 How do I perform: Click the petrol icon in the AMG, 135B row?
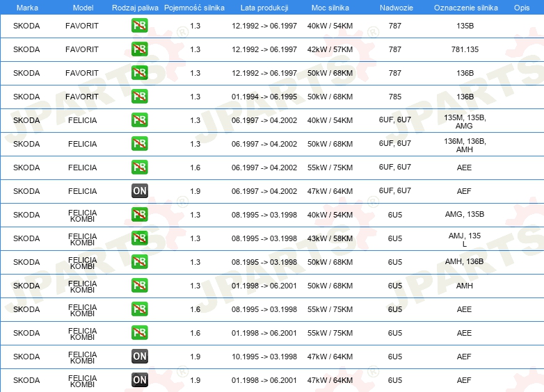(139, 214)
